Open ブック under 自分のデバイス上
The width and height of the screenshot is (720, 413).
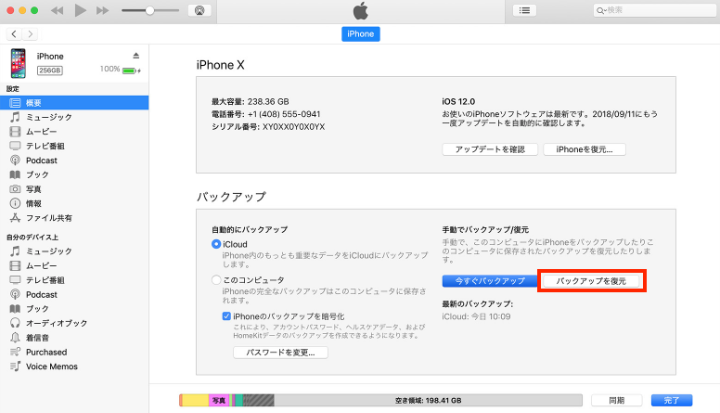(74, 309)
